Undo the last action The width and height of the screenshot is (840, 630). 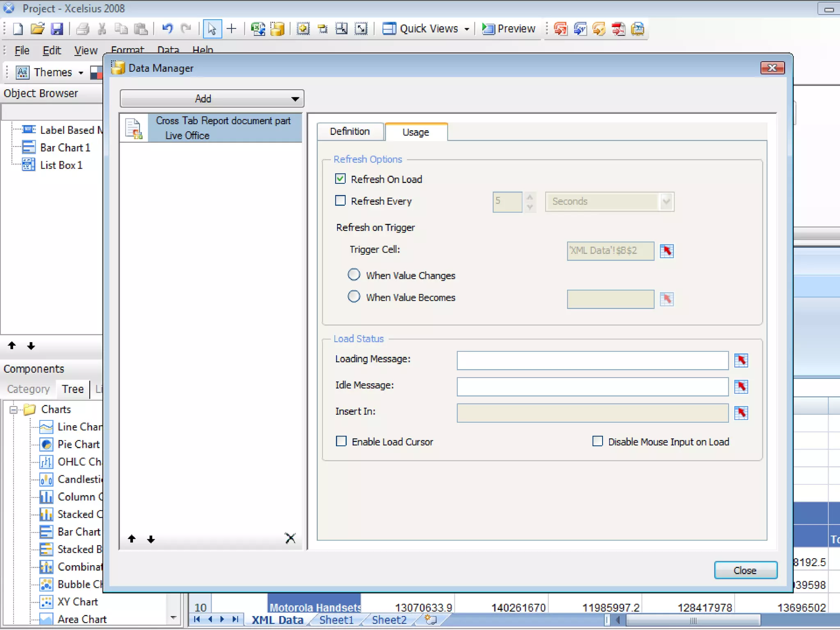coord(167,29)
